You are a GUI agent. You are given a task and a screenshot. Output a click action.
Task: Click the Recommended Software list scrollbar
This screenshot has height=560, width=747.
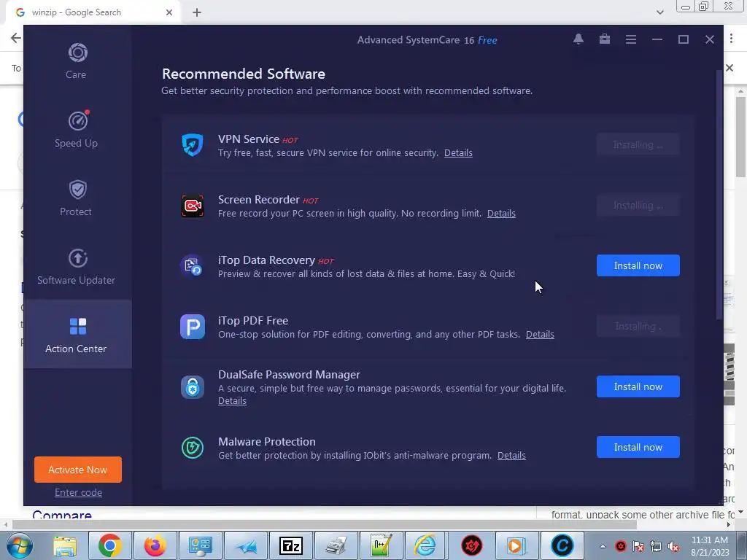click(719, 195)
